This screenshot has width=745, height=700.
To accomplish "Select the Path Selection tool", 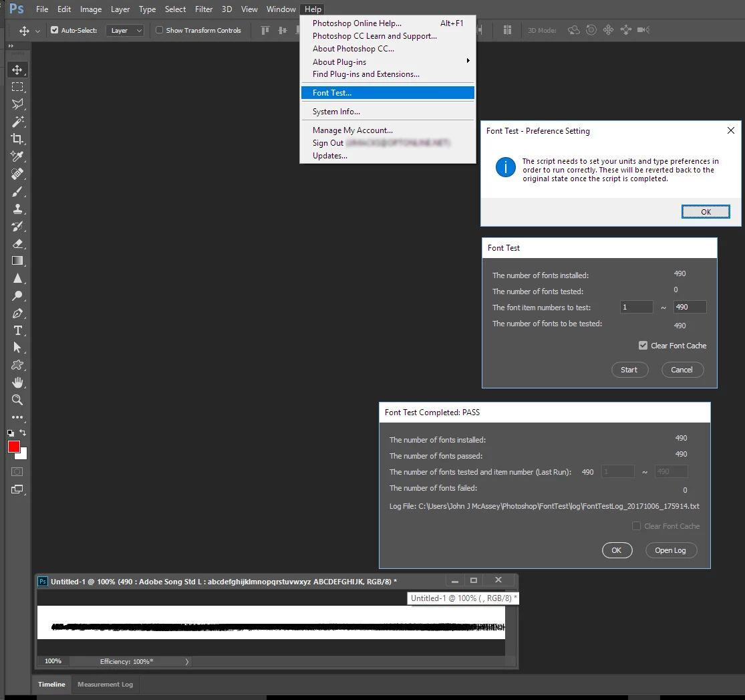I will click(x=17, y=348).
